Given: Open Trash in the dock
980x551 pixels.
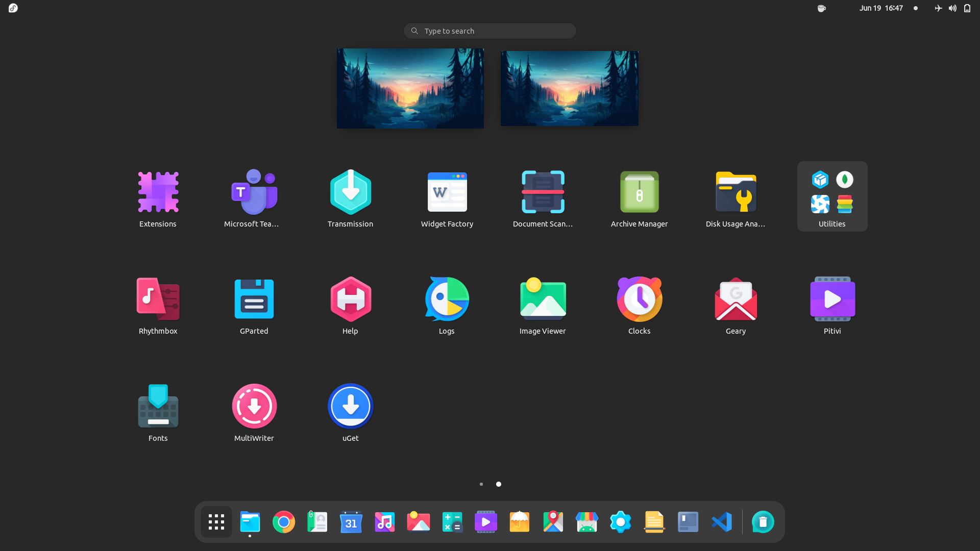Looking at the screenshot, I should pyautogui.click(x=763, y=522).
